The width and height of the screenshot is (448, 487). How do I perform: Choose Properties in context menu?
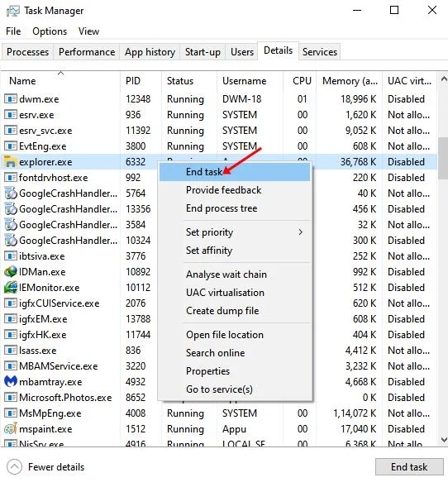(x=235, y=371)
